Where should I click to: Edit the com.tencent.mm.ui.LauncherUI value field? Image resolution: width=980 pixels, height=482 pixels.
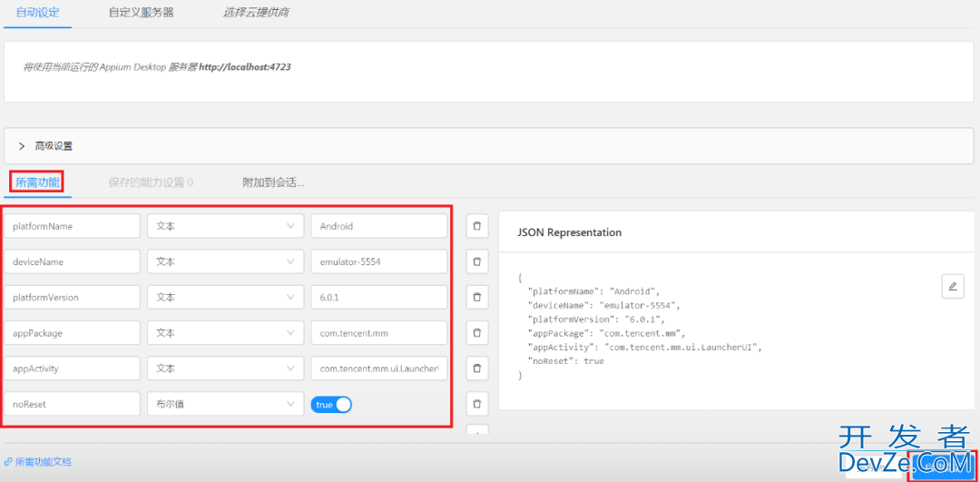[379, 369]
